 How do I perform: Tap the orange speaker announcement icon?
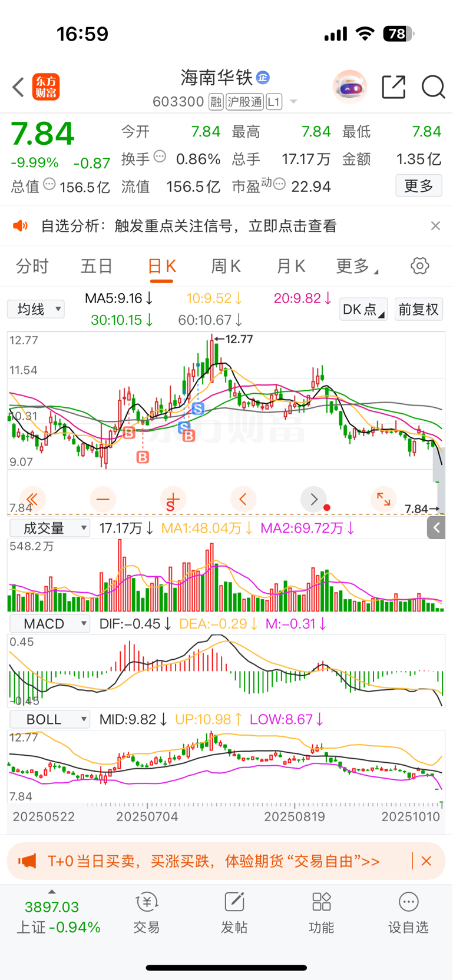click(x=21, y=226)
